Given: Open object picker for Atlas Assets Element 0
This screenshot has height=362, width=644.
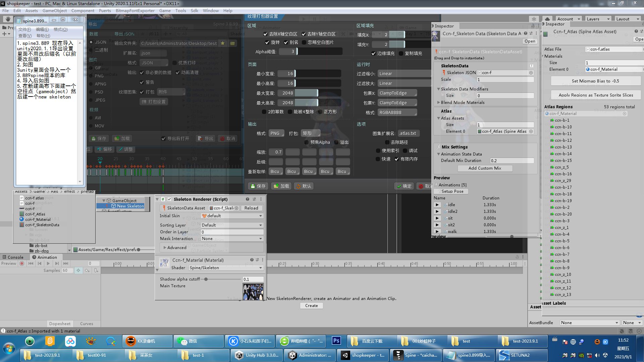Looking at the screenshot, I should pos(531,131).
